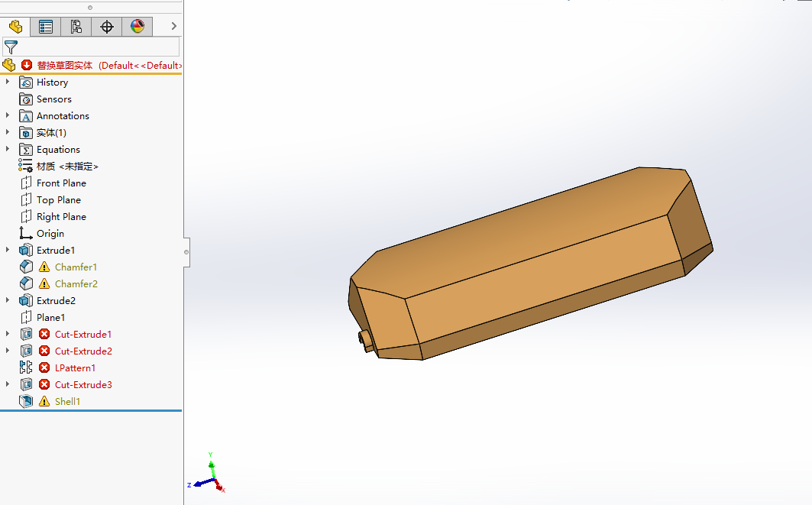812x505 pixels.
Task: Open the DisplayManager color sphere tab
Action: pos(137,27)
